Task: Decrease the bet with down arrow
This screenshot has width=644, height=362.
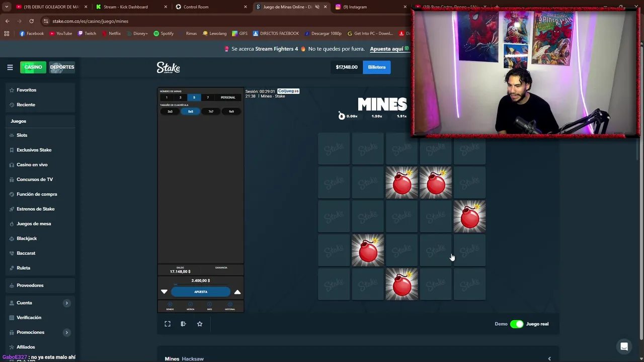Action: tap(164, 292)
